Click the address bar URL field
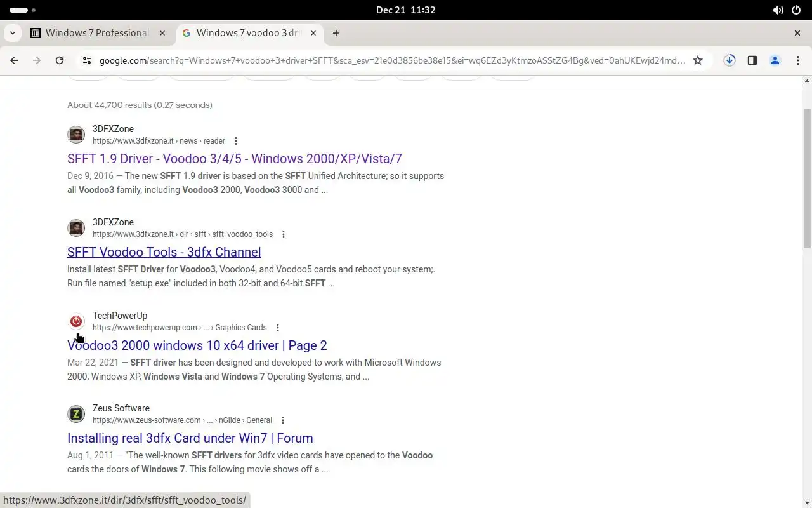The image size is (812, 508). (392, 60)
